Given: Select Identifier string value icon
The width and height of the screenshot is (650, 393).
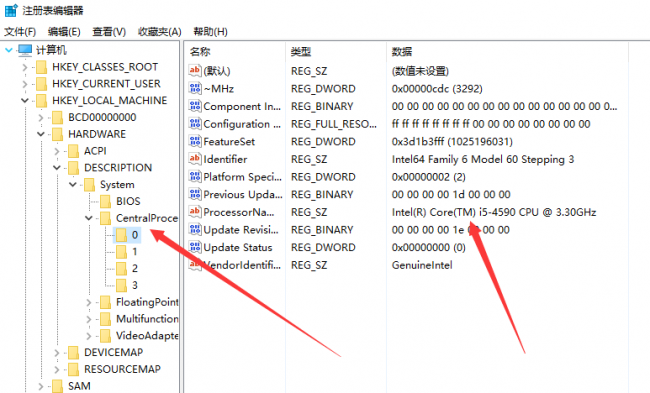Looking at the screenshot, I should pos(195,159).
